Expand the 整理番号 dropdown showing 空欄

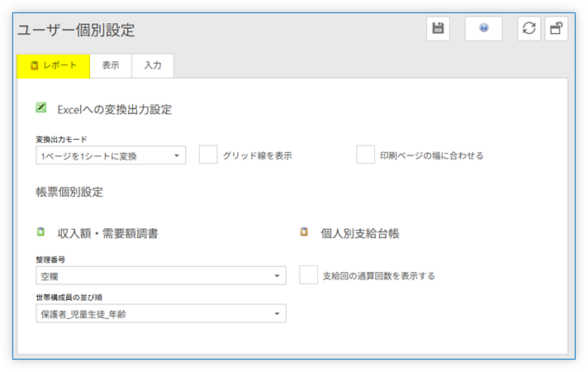161,275
